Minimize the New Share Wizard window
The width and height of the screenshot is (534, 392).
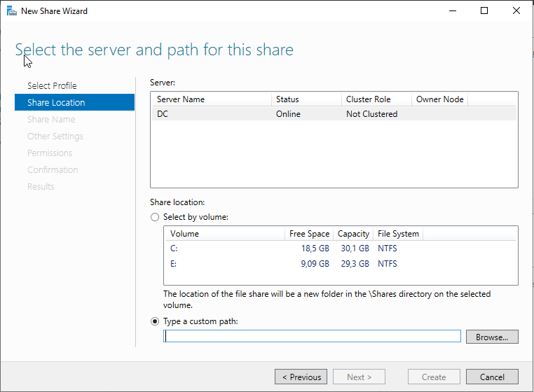tap(453, 11)
